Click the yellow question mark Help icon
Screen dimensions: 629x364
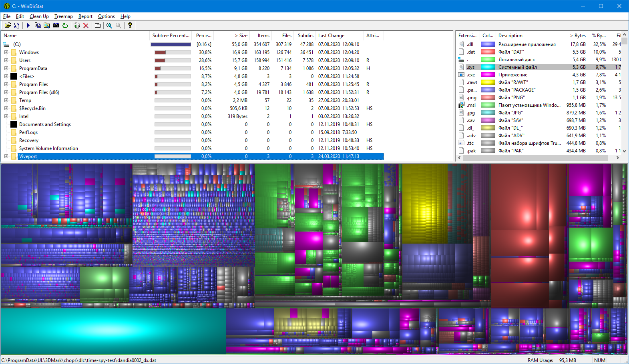point(130,25)
